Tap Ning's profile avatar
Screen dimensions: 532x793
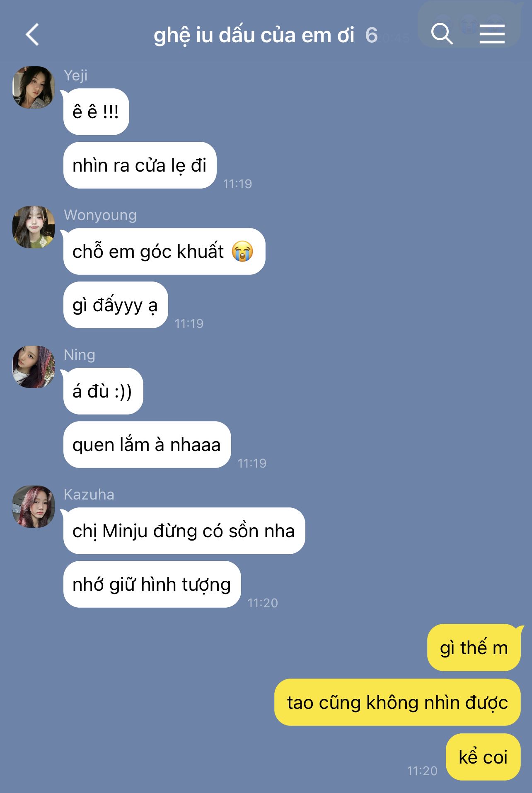[x=34, y=367]
